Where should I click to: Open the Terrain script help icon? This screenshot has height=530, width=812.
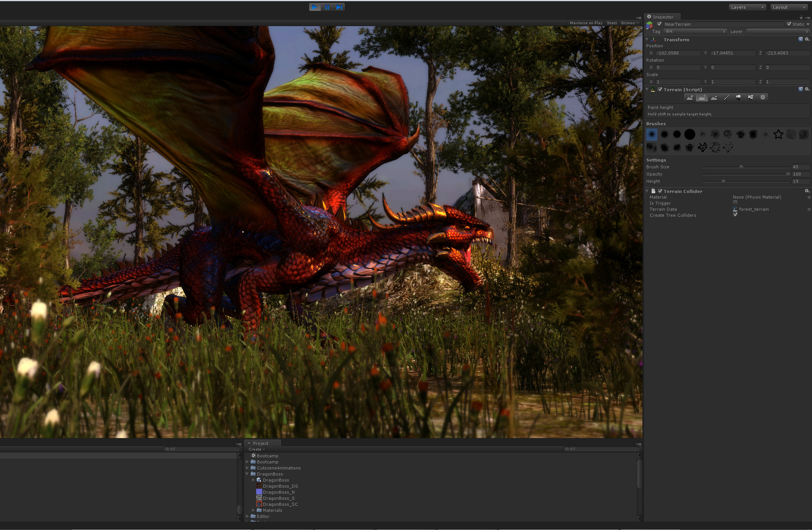coord(800,89)
